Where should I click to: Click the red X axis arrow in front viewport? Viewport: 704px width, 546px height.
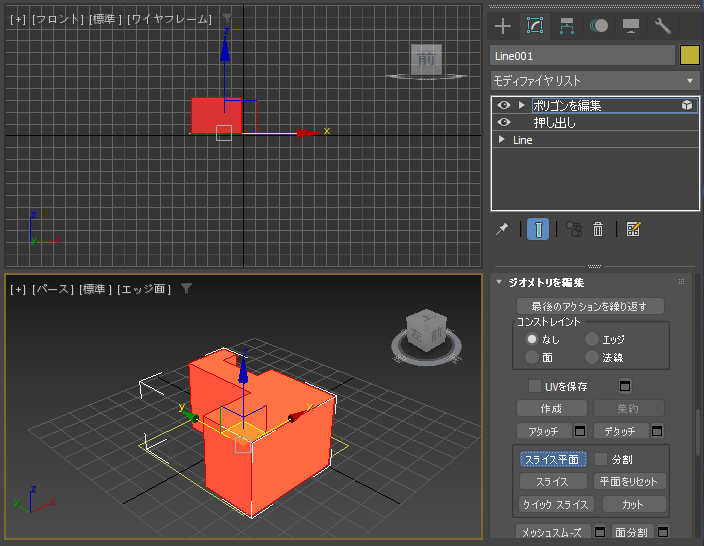[x=309, y=132]
